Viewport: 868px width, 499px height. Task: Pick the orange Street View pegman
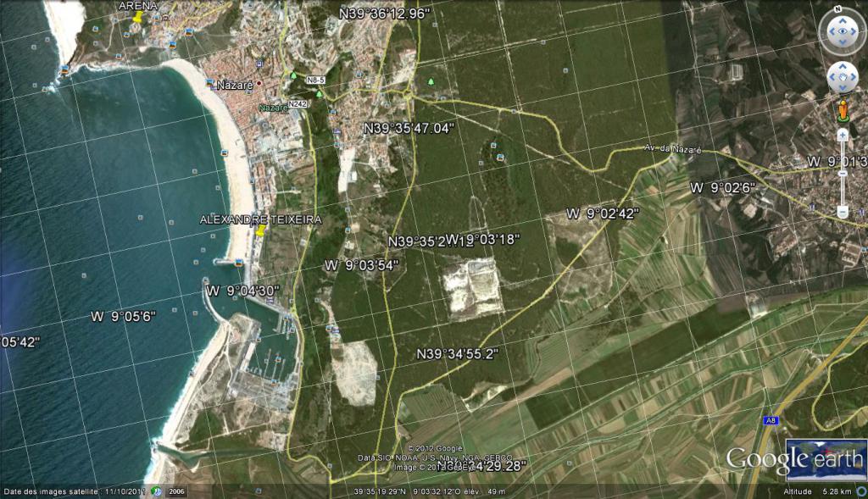843,110
